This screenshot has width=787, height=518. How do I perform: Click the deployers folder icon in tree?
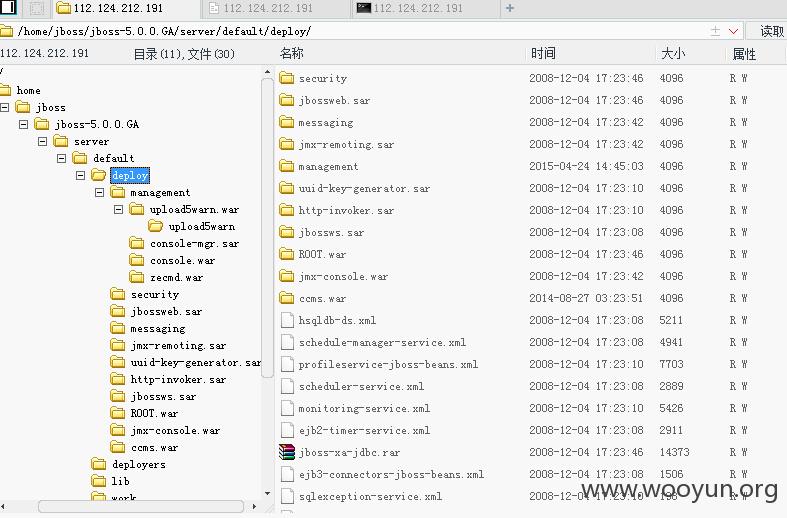click(98, 464)
